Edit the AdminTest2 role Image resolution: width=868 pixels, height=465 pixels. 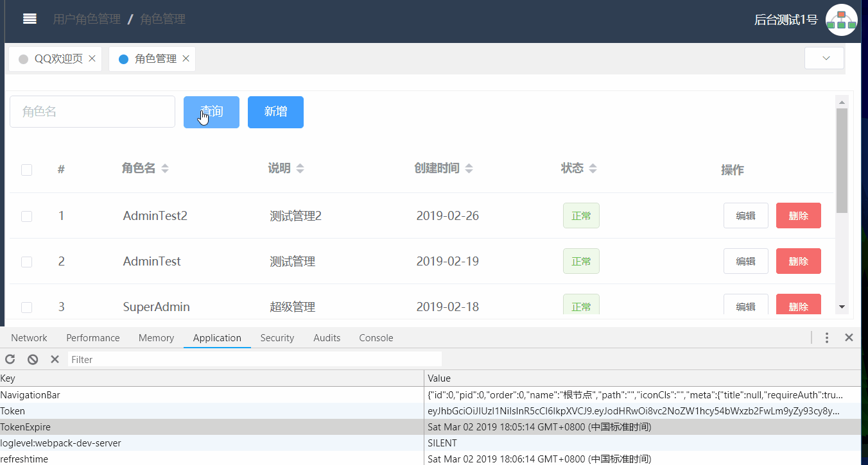point(745,216)
